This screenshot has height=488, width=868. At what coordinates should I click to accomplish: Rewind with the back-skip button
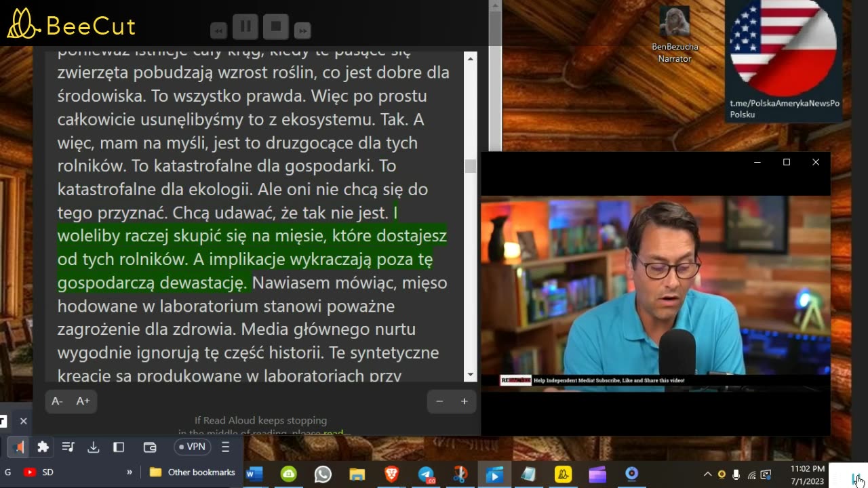(218, 30)
